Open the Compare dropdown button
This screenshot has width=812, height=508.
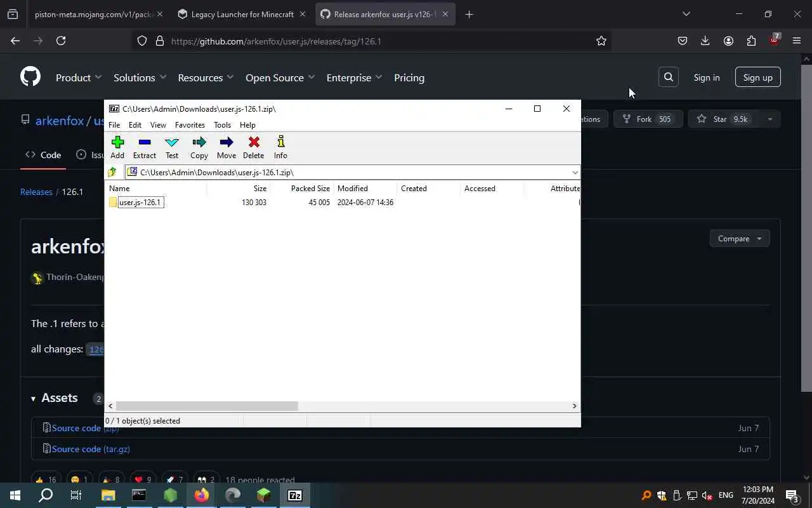point(740,239)
